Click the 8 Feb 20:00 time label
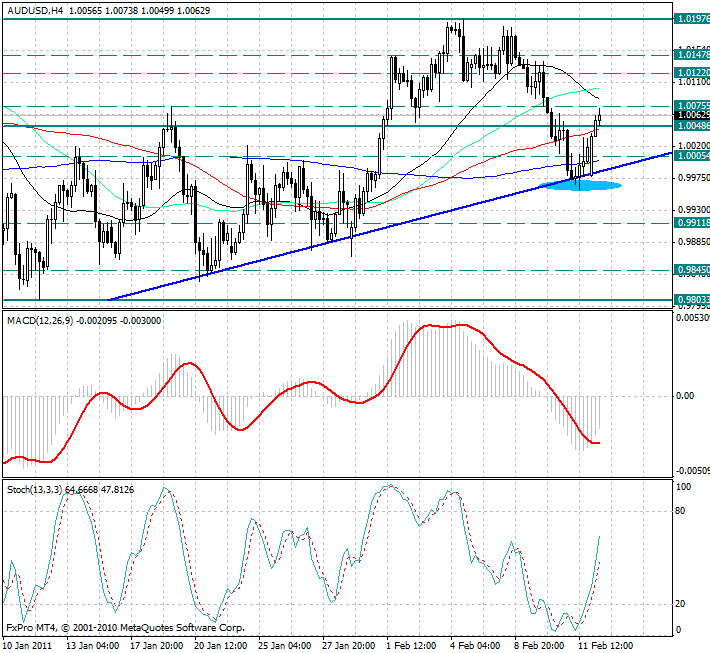The image size is (710, 653). coord(539,645)
